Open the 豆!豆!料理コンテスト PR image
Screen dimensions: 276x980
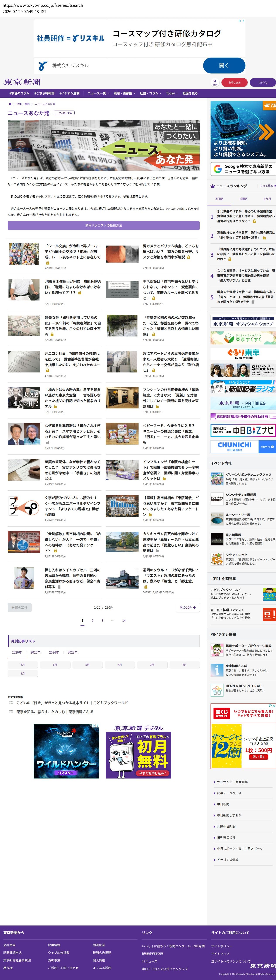point(269,614)
